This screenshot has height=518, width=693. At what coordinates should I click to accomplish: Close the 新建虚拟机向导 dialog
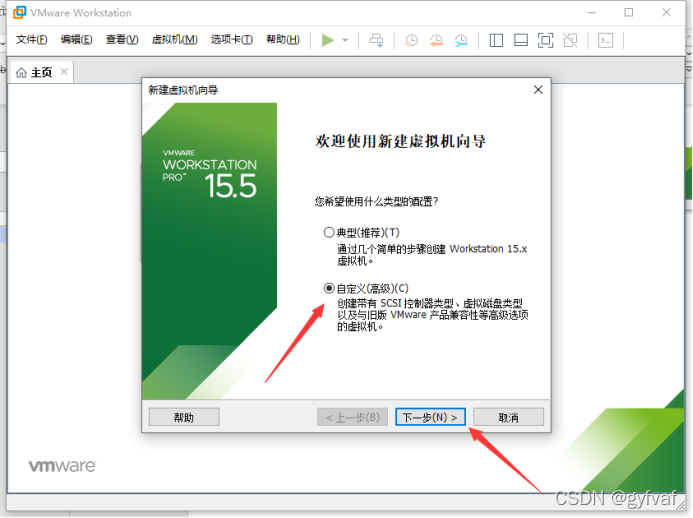538,90
